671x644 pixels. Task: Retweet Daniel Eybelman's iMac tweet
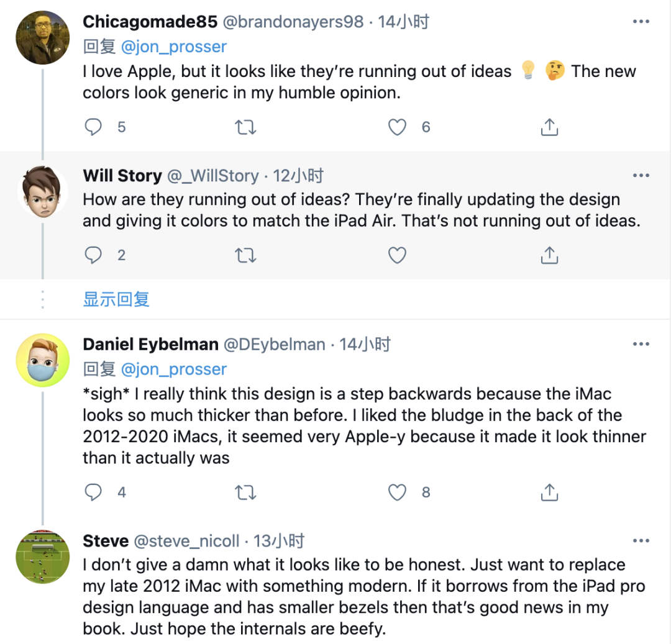245,492
